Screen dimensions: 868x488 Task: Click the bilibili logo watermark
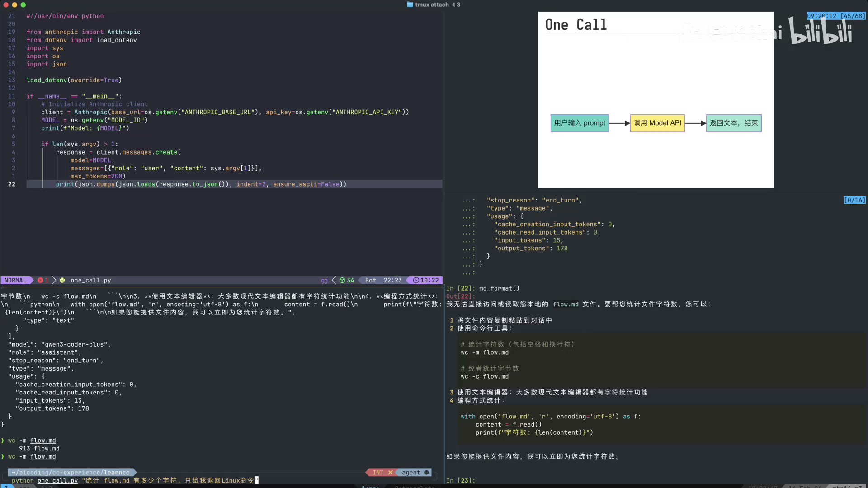pyautogui.click(x=820, y=32)
